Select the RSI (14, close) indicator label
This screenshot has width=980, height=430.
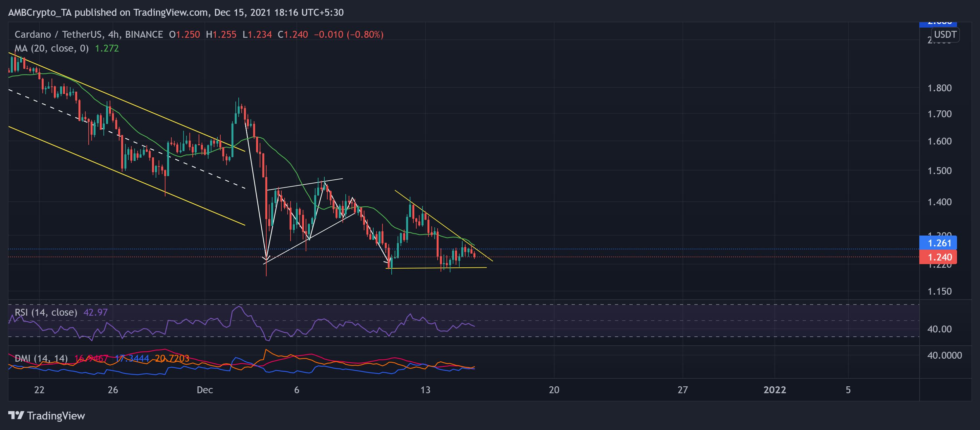46,312
